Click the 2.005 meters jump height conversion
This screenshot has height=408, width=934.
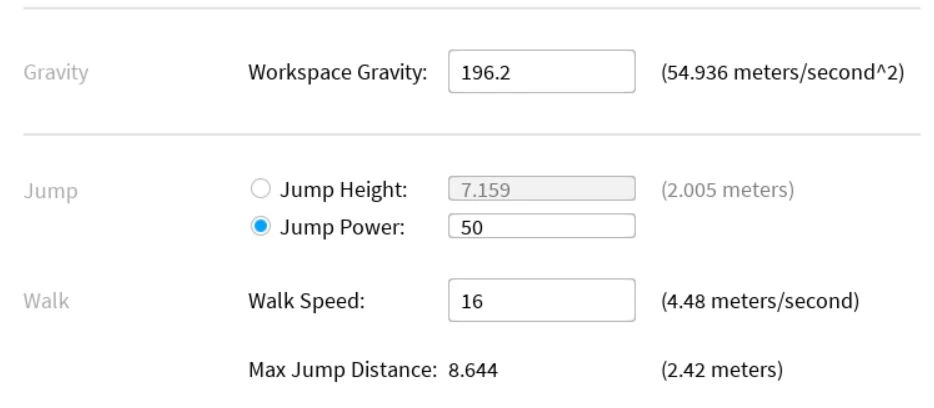(x=728, y=189)
